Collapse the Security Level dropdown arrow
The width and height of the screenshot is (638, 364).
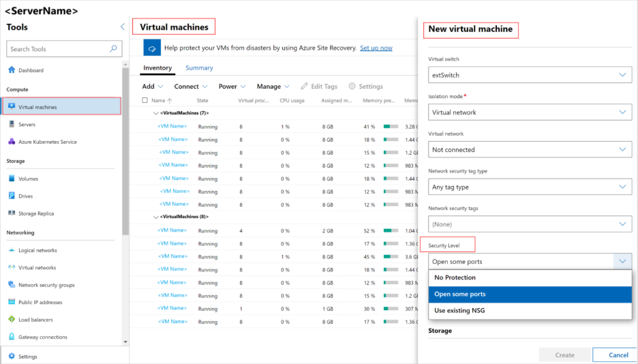coord(622,262)
